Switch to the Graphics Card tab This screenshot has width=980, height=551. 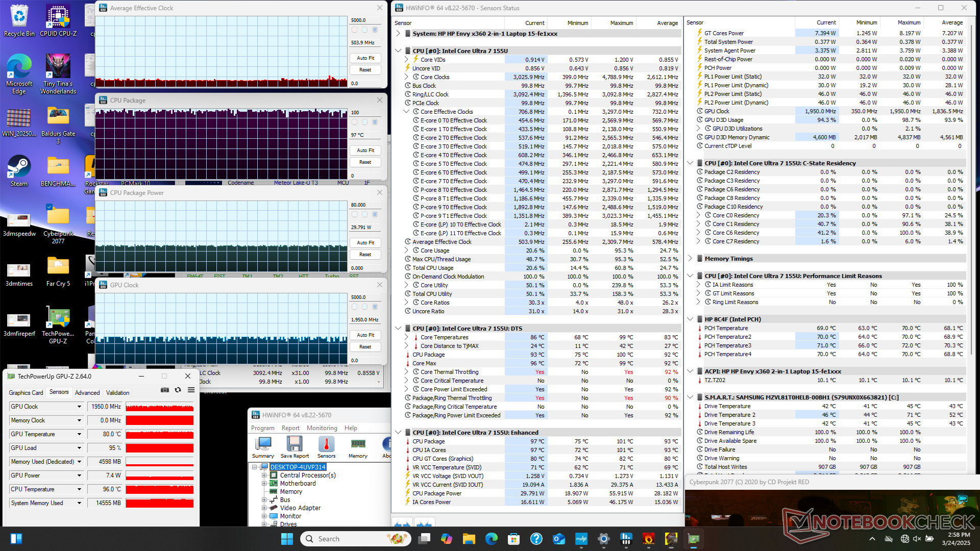(x=26, y=393)
